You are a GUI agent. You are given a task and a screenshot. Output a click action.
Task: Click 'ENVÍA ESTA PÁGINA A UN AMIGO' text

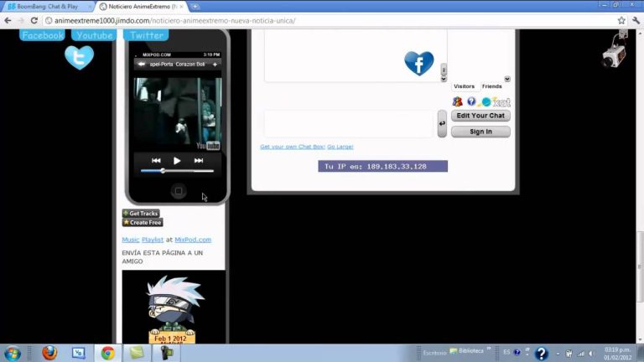pos(162,257)
